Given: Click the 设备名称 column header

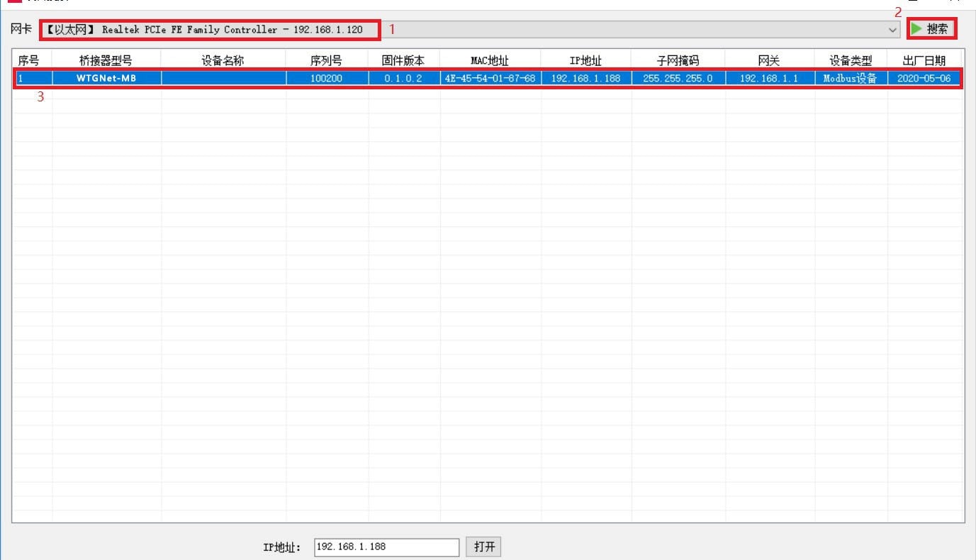Looking at the screenshot, I should tap(223, 61).
